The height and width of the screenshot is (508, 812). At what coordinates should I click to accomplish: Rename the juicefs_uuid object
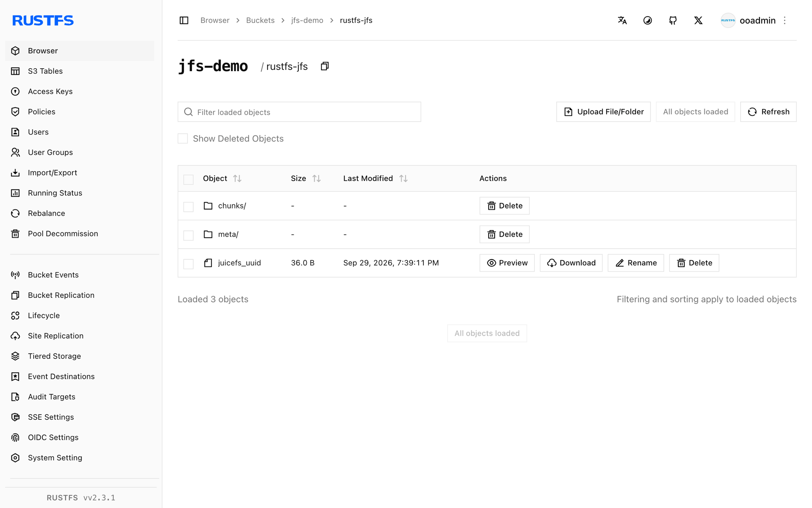click(635, 263)
